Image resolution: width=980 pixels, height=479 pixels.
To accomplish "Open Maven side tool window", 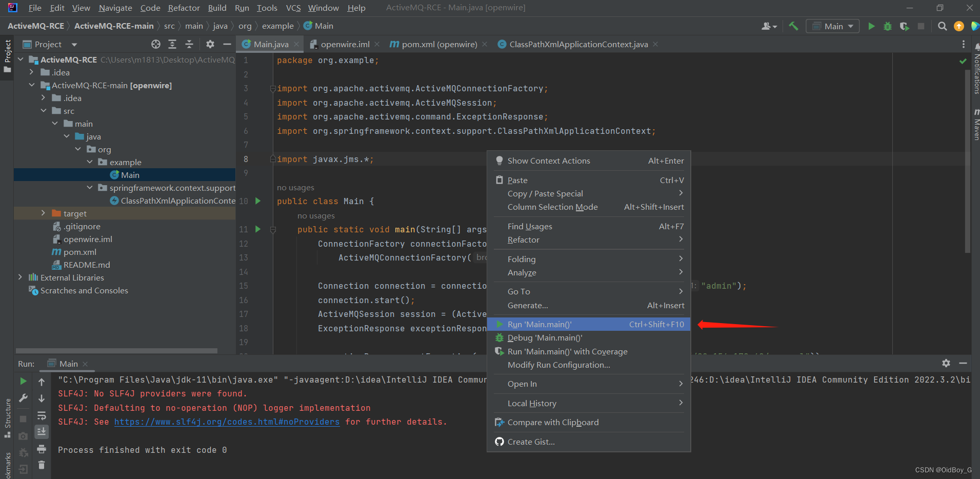I will (x=975, y=125).
